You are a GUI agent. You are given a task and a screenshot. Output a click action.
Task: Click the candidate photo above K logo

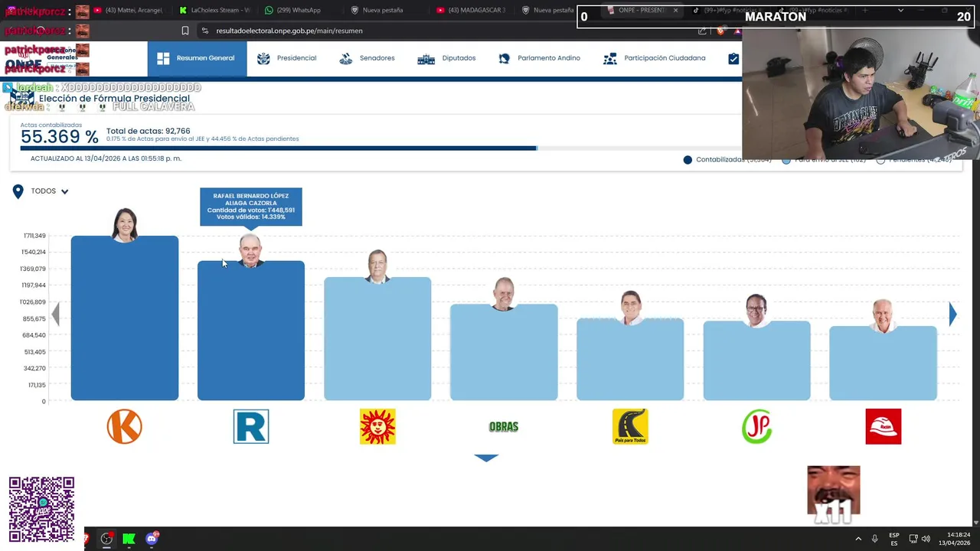click(125, 225)
